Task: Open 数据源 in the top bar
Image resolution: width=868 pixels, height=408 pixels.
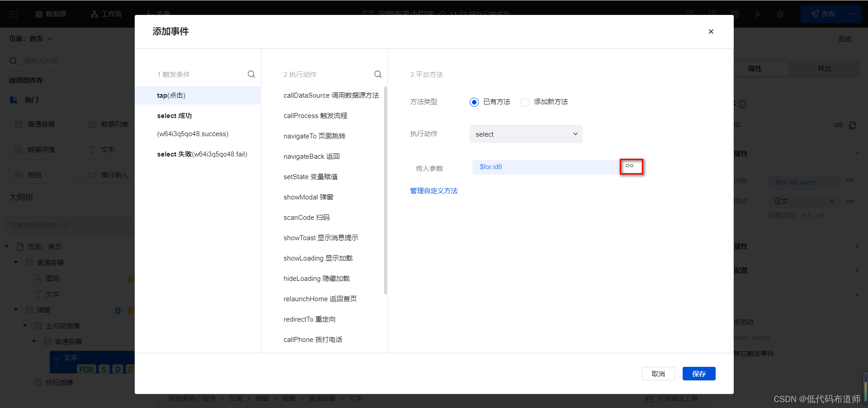Action: (51, 14)
